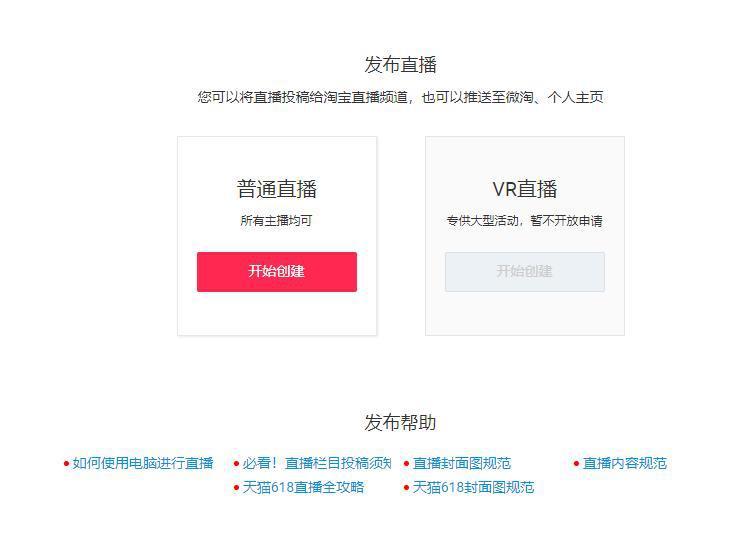Screen dimensions: 756x544
Task: Click the red bullet before 必看！直播栏目投稿须知
Action: (236, 464)
